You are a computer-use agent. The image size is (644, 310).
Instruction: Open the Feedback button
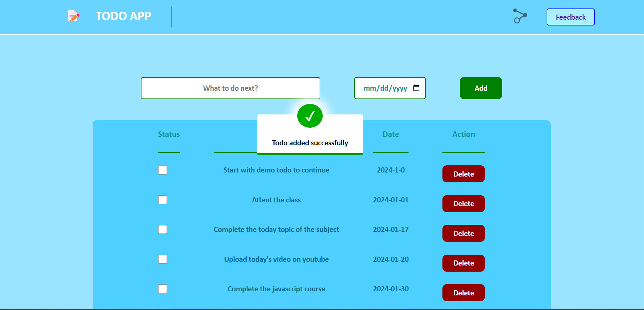(x=570, y=17)
